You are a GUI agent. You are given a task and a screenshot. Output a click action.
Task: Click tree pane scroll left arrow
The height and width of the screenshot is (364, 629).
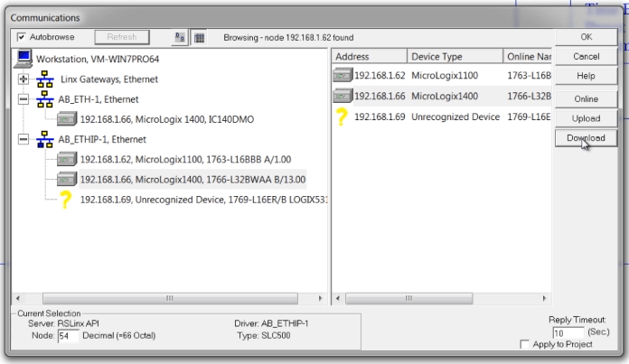coord(18,298)
